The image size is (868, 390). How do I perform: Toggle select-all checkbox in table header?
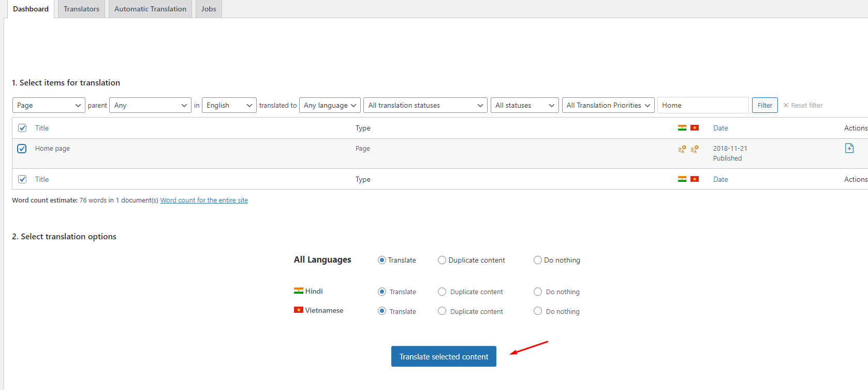click(x=22, y=128)
